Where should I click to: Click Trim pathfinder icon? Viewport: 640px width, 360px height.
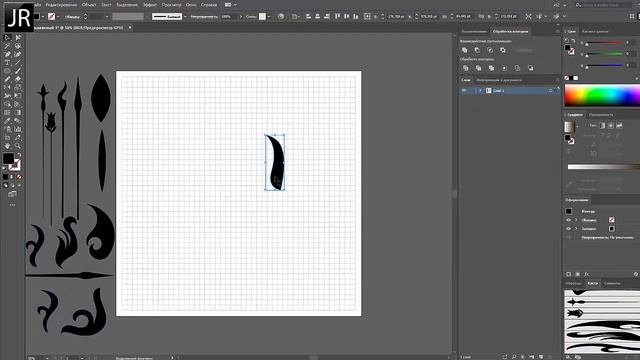click(x=478, y=68)
